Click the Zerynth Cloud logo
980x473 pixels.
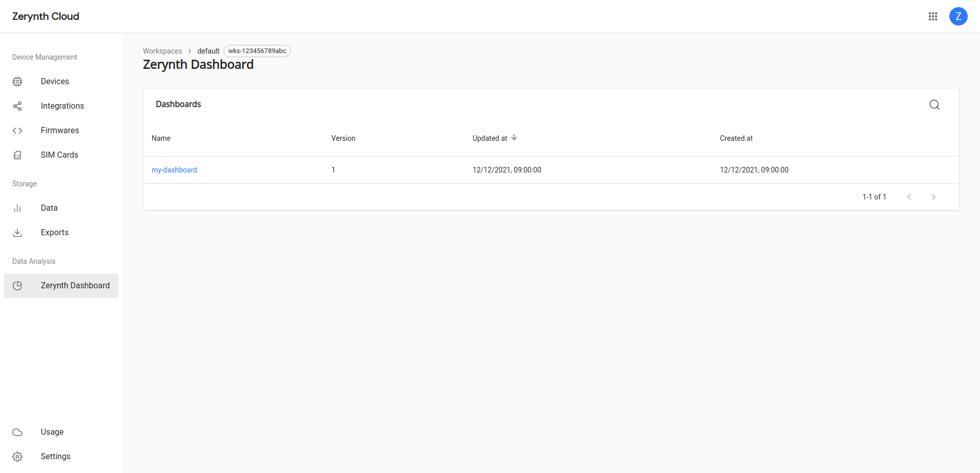pos(46,16)
